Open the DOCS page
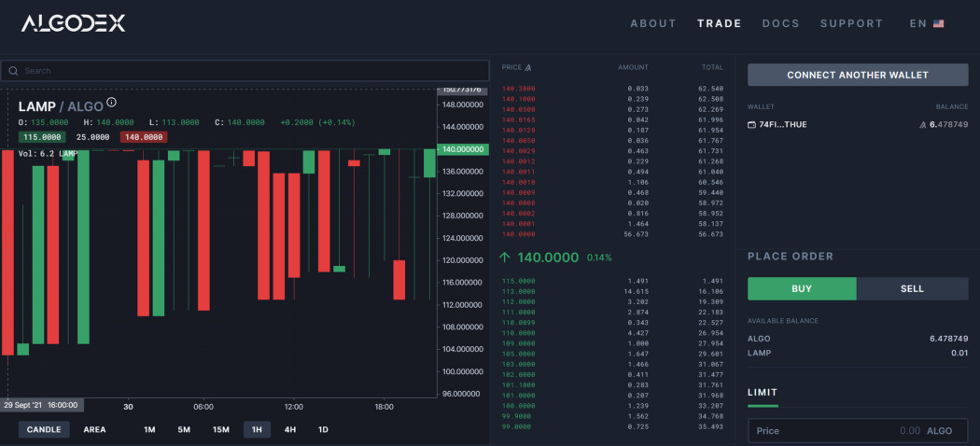This screenshot has height=446, width=980. (x=780, y=23)
